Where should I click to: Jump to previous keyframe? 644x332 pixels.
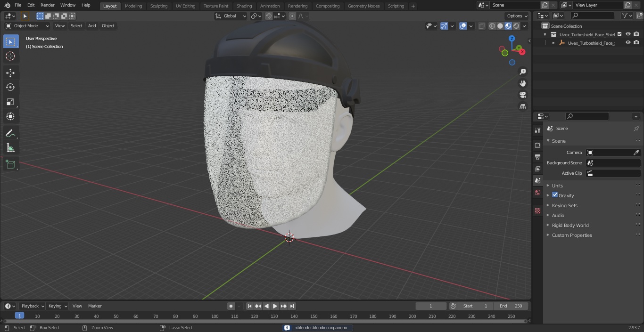(x=258, y=306)
